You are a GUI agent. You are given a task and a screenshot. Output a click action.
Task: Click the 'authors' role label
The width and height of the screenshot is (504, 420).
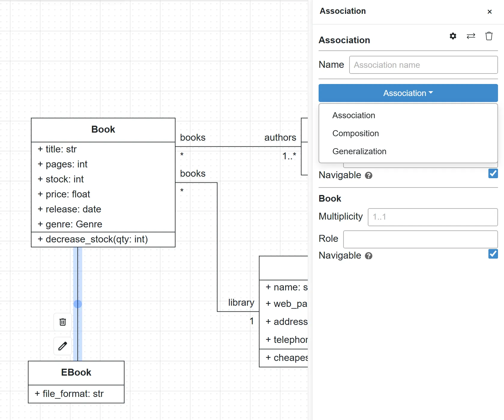click(280, 138)
